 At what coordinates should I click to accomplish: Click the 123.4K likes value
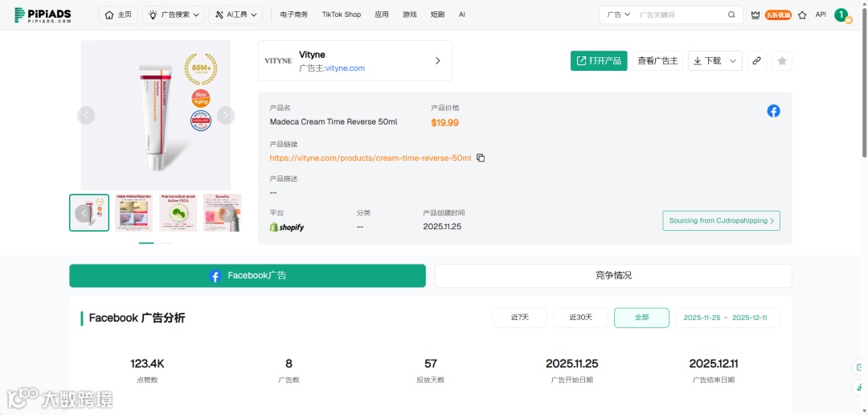coord(147,364)
